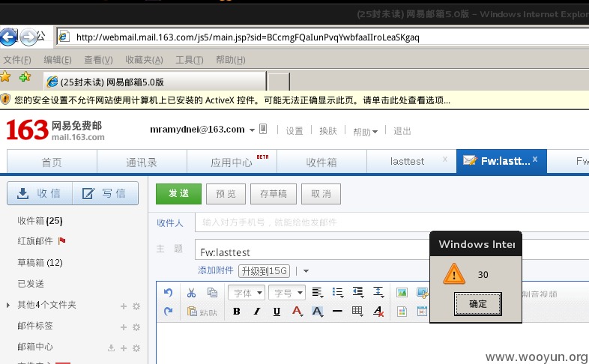Open the 字体 font dropdown
The width and height of the screenshot is (589, 364).
(247, 293)
